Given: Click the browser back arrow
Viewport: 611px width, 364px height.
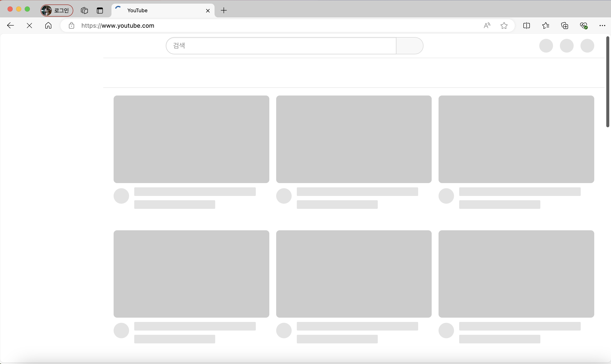Looking at the screenshot, I should [x=11, y=26].
